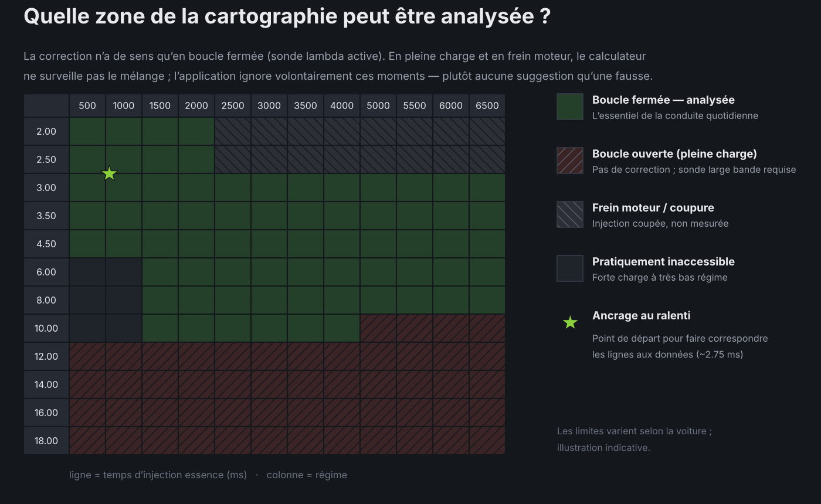Select the 18.00 ms row header
The height and width of the screenshot is (504, 821).
coord(46,441)
